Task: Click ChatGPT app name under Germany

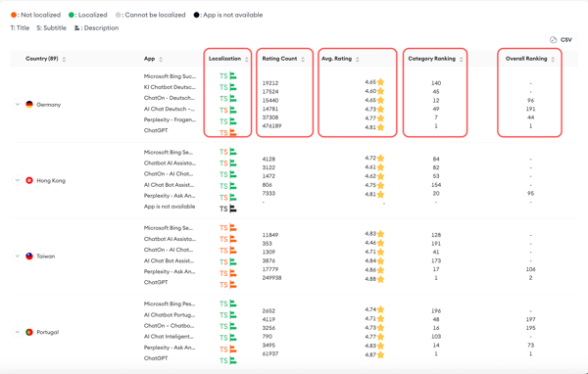Action: [156, 130]
